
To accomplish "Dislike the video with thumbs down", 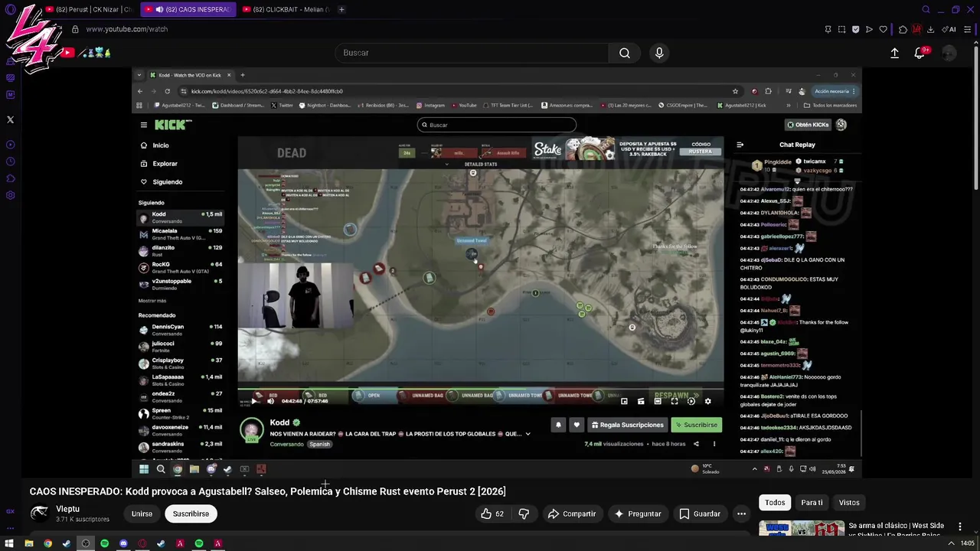I will point(524,514).
